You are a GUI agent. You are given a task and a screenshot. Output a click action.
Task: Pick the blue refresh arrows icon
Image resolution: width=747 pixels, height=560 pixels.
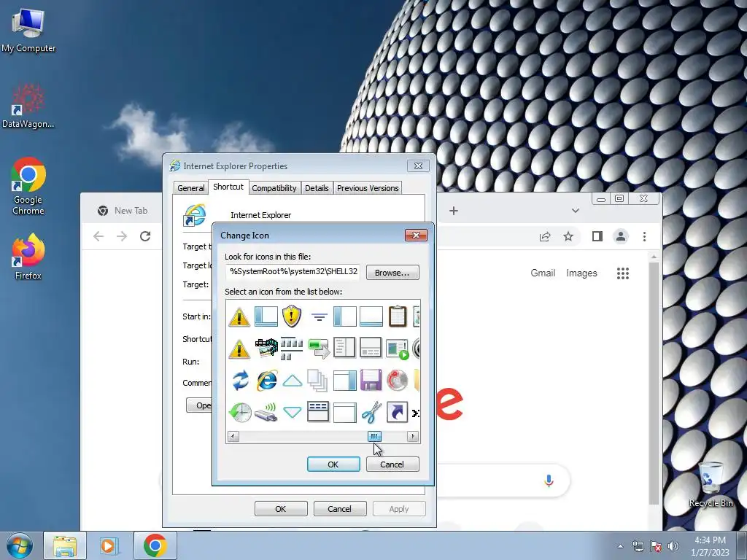coord(240,381)
